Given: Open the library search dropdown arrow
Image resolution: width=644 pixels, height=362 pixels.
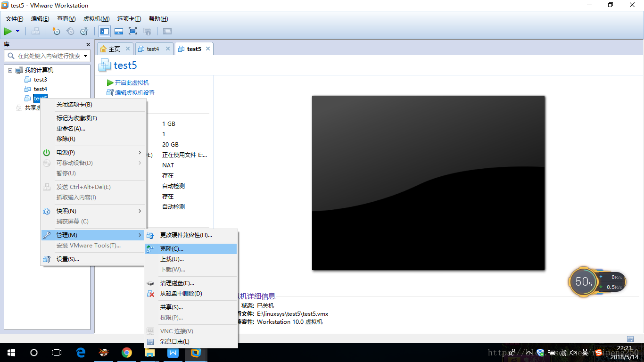Looking at the screenshot, I should [86, 56].
